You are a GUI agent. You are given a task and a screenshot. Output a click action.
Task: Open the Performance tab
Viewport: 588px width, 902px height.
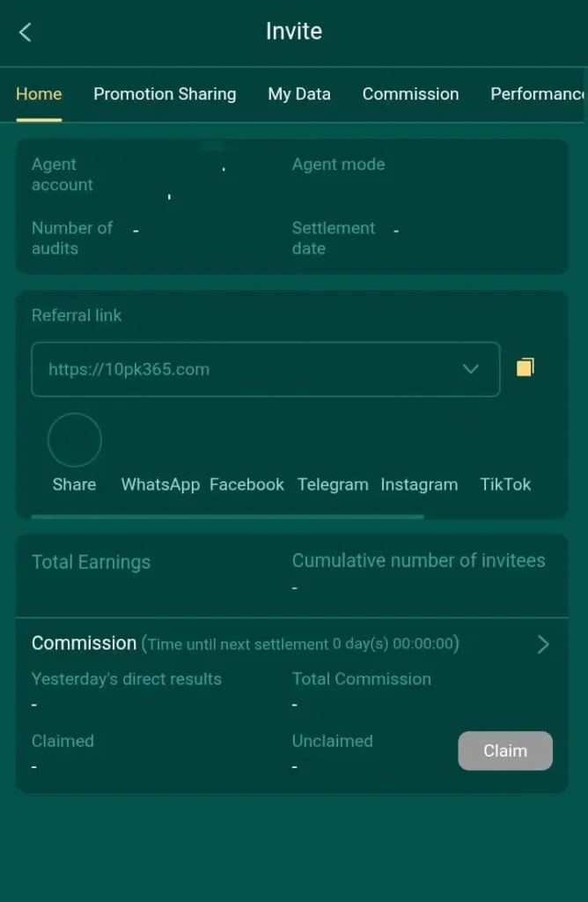[537, 94]
